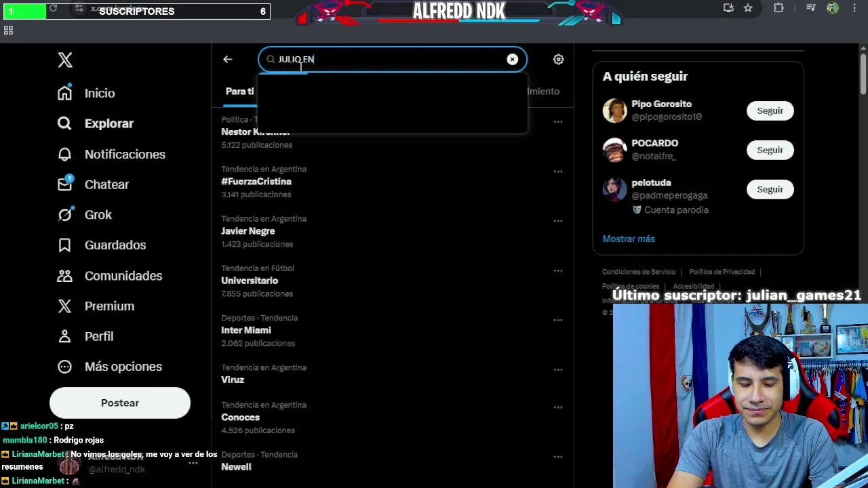Open Más opciones menu label

tap(123, 367)
